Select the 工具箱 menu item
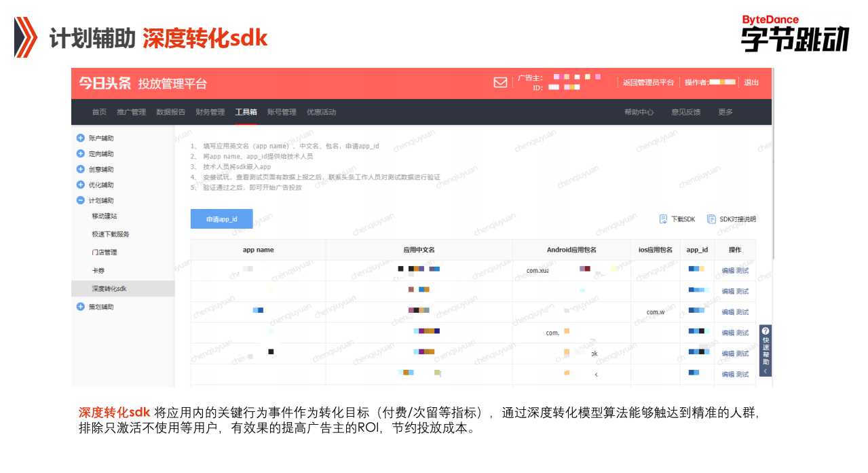 [x=247, y=112]
